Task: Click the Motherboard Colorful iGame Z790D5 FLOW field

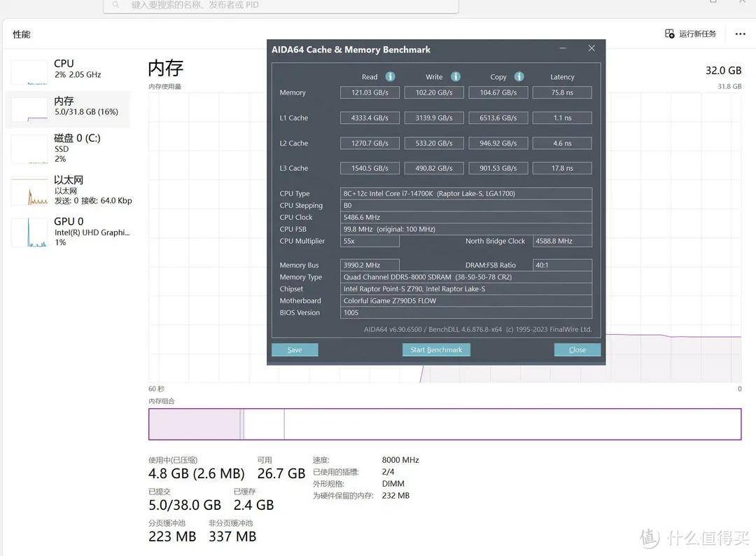Action: pyautogui.click(x=465, y=301)
